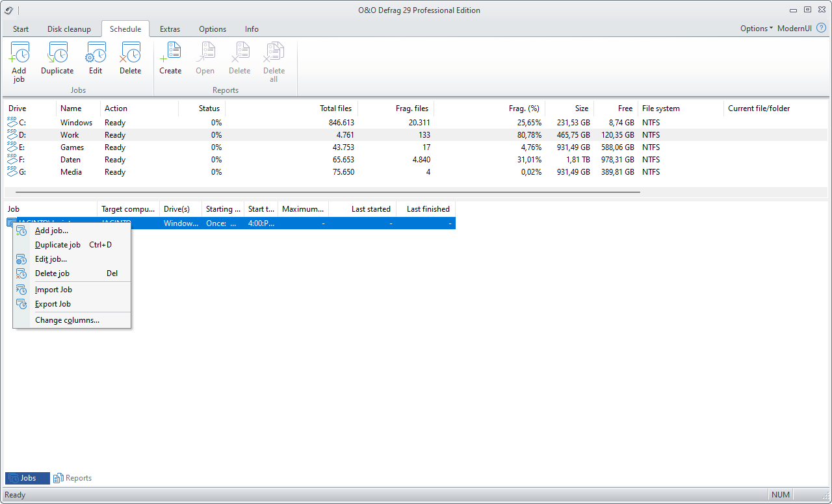The height and width of the screenshot is (504, 832).
Task: Click the ModernUI style button
Action: (794, 29)
